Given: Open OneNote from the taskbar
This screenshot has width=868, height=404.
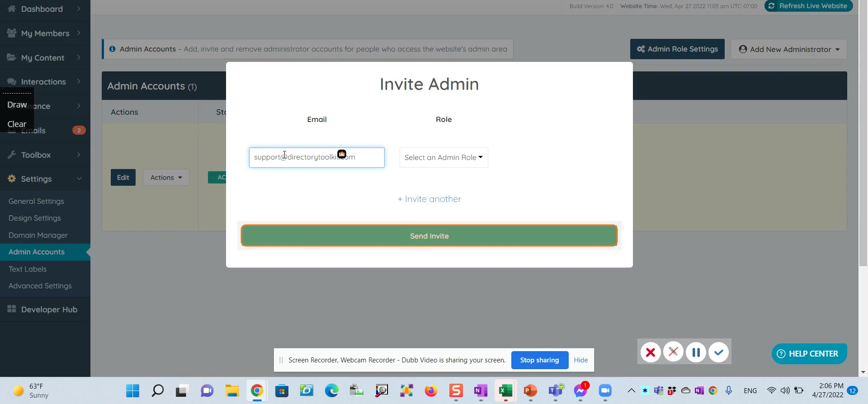Looking at the screenshot, I should click(481, 390).
